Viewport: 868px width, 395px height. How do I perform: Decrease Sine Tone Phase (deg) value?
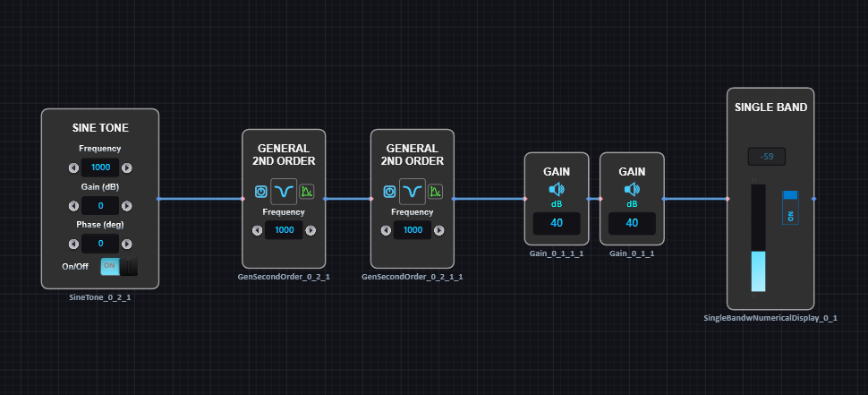[73, 244]
